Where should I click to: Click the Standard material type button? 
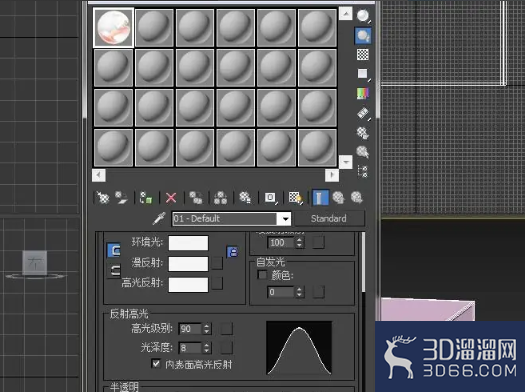(x=329, y=219)
